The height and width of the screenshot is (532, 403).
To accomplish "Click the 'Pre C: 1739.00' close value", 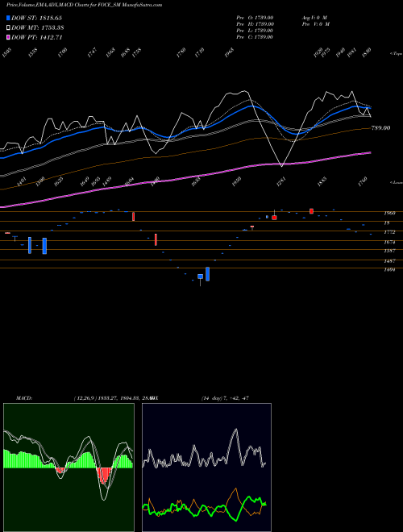I will coord(255,37).
